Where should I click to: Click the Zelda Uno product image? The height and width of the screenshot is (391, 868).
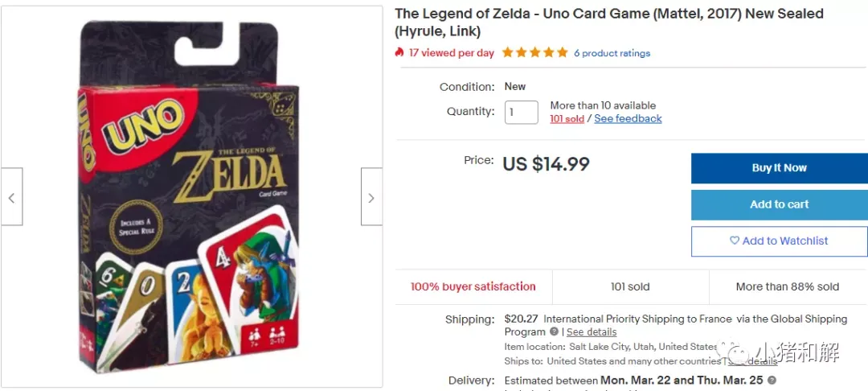(190, 196)
